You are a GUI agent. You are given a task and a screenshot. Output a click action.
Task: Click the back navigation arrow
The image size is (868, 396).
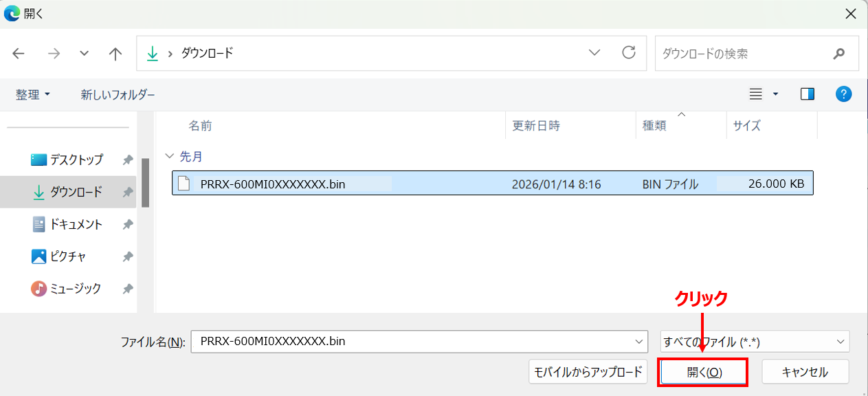coord(19,53)
